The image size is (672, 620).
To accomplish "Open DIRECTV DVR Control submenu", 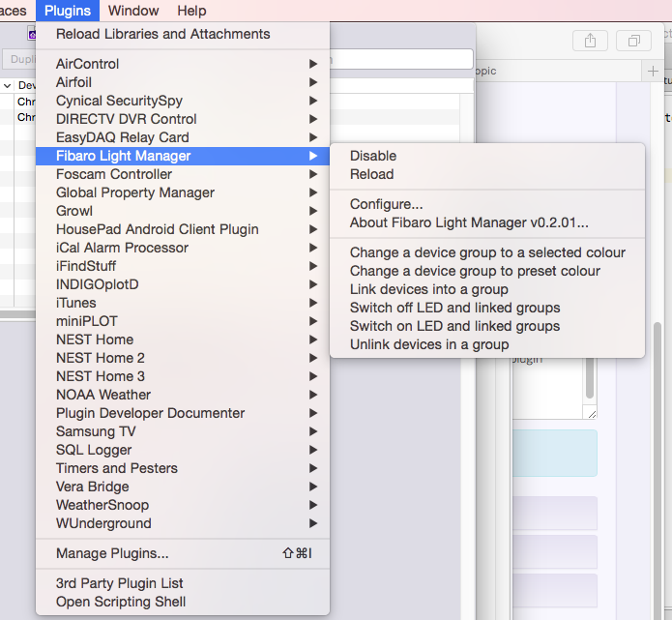I will tap(183, 119).
